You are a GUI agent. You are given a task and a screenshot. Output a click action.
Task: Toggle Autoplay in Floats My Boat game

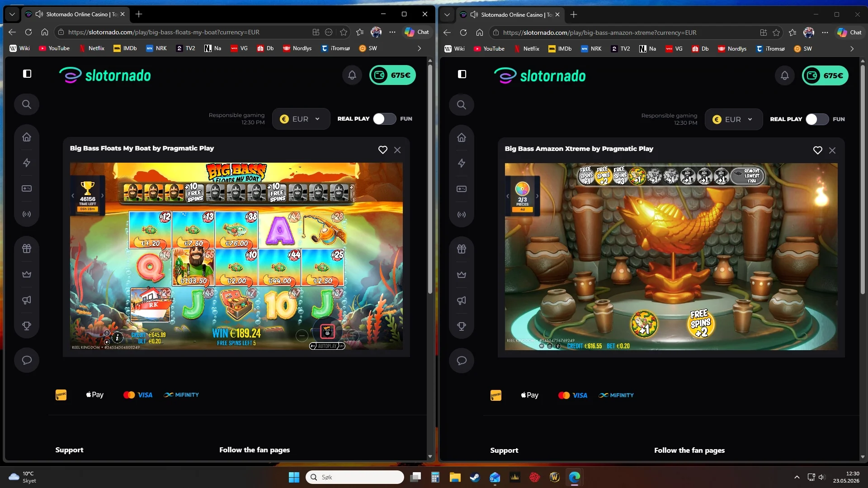point(327,346)
